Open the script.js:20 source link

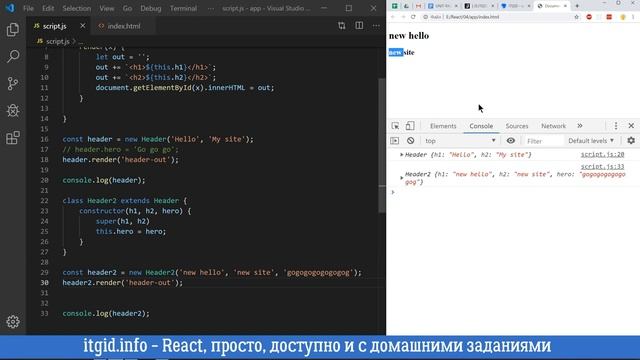tap(602, 154)
